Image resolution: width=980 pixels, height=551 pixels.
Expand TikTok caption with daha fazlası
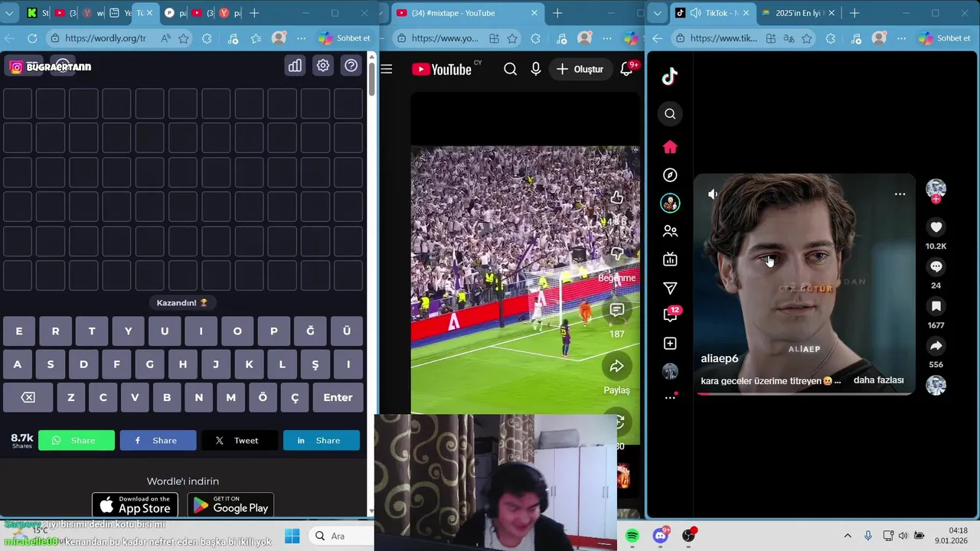coord(878,380)
